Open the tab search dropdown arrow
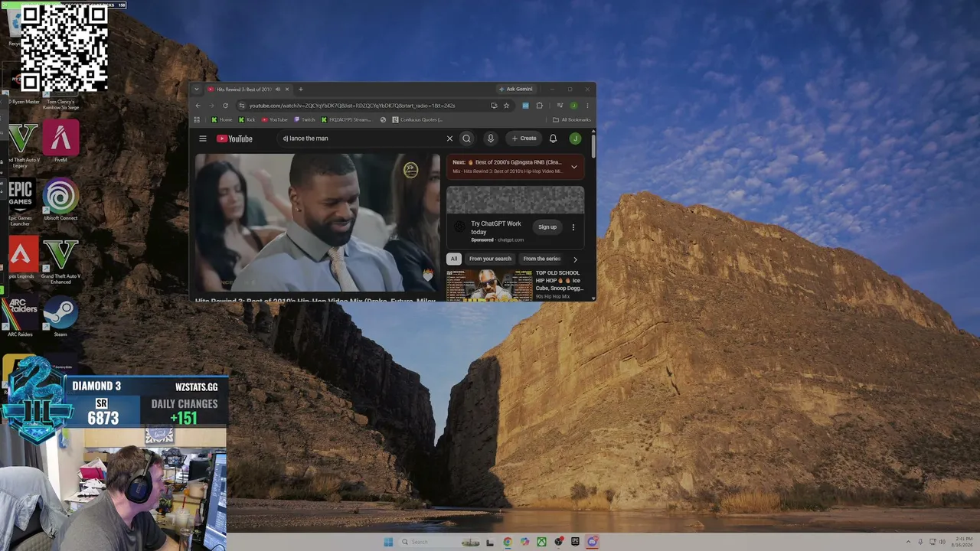Screen dimensions: 980x551 pos(197,90)
